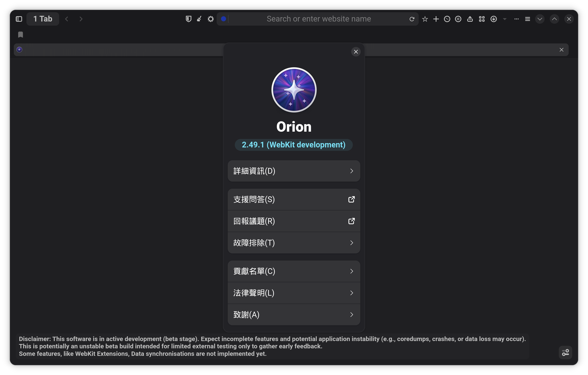The width and height of the screenshot is (588, 375).
Task: Bookmark page with the star icon
Action: [425, 19]
